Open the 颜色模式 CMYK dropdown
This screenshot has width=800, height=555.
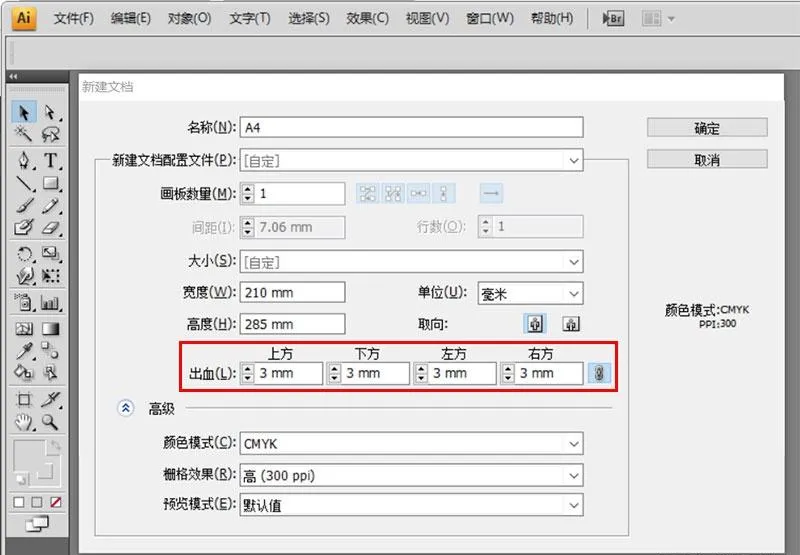point(411,443)
